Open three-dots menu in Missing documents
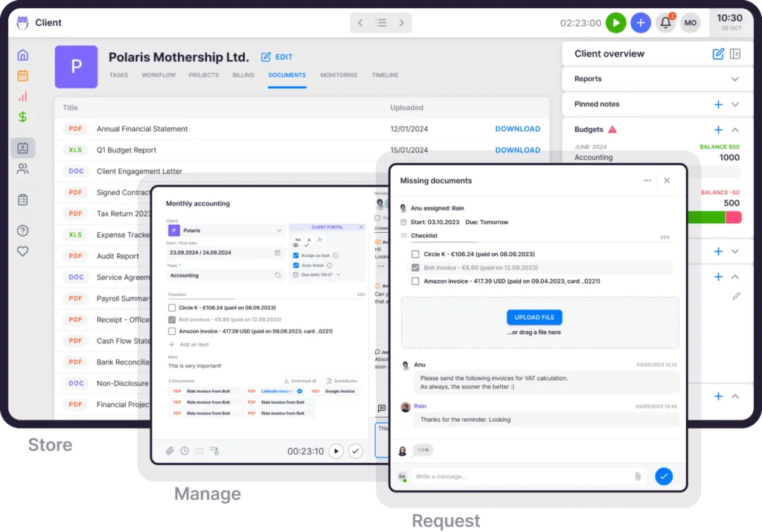 pos(647,180)
